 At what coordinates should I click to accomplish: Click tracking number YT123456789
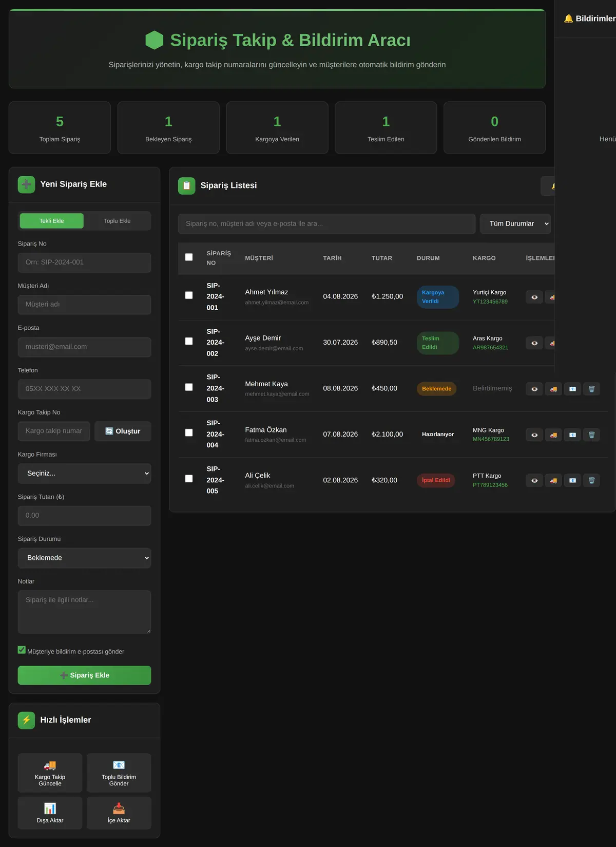tap(490, 302)
